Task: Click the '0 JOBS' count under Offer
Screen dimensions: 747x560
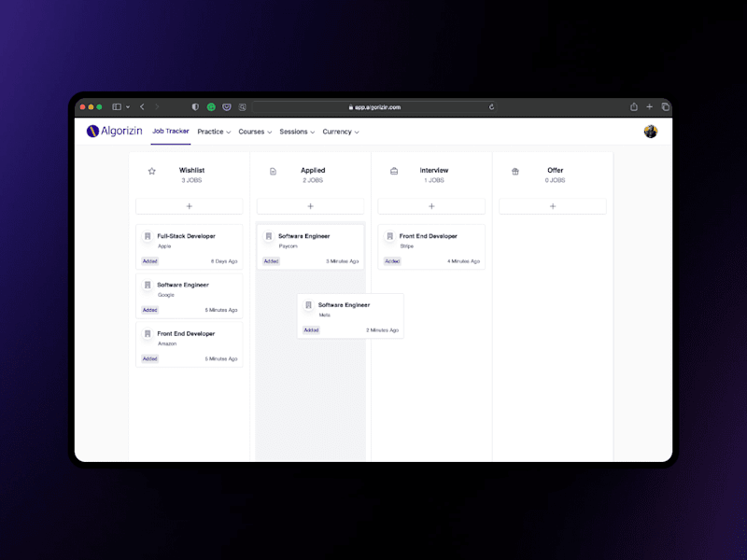Action: (555, 180)
